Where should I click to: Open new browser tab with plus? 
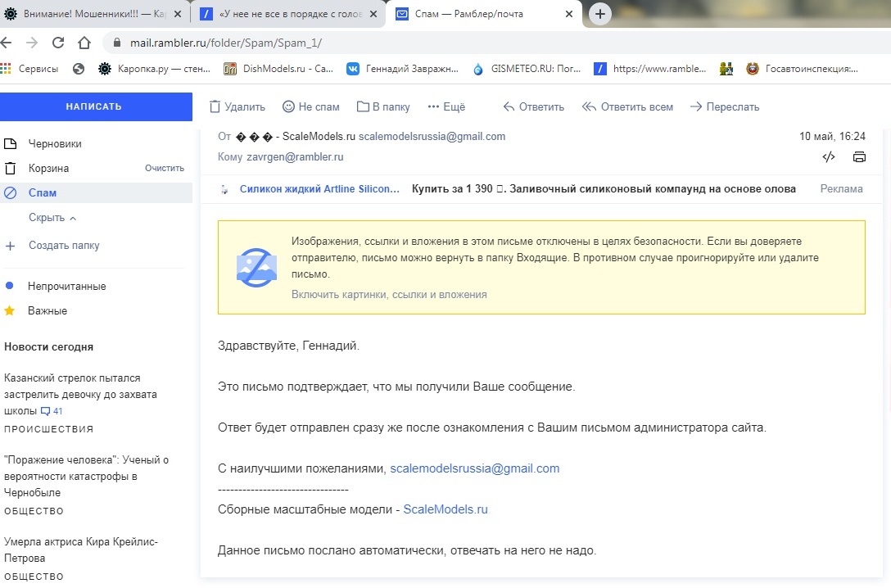(x=600, y=14)
